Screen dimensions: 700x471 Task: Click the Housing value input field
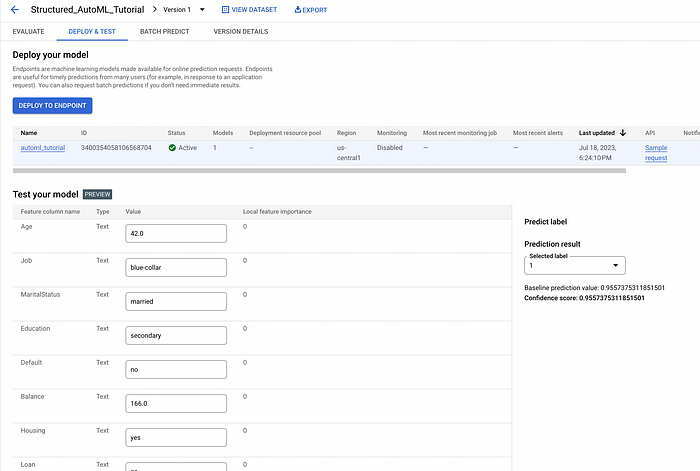tap(176, 438)
